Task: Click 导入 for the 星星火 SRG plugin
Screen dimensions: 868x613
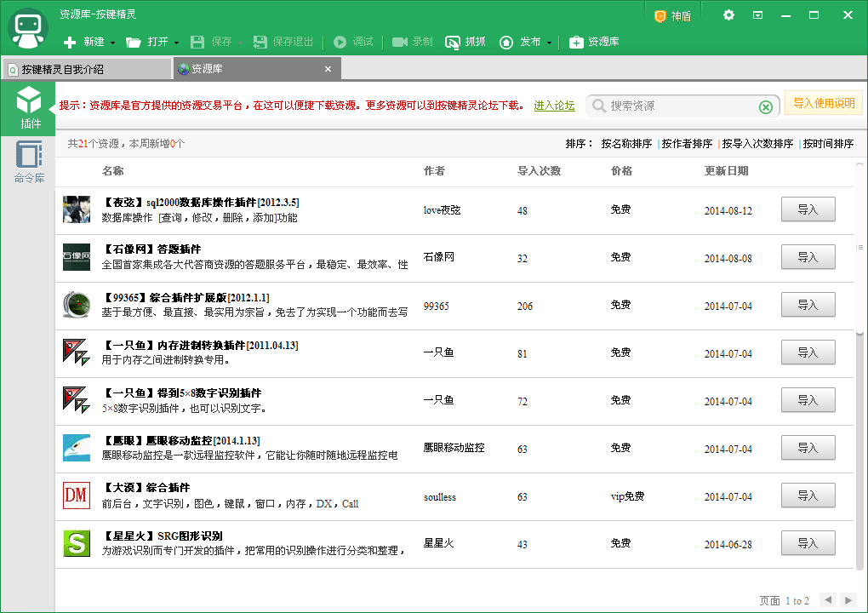Action: [x=807, y=542]
